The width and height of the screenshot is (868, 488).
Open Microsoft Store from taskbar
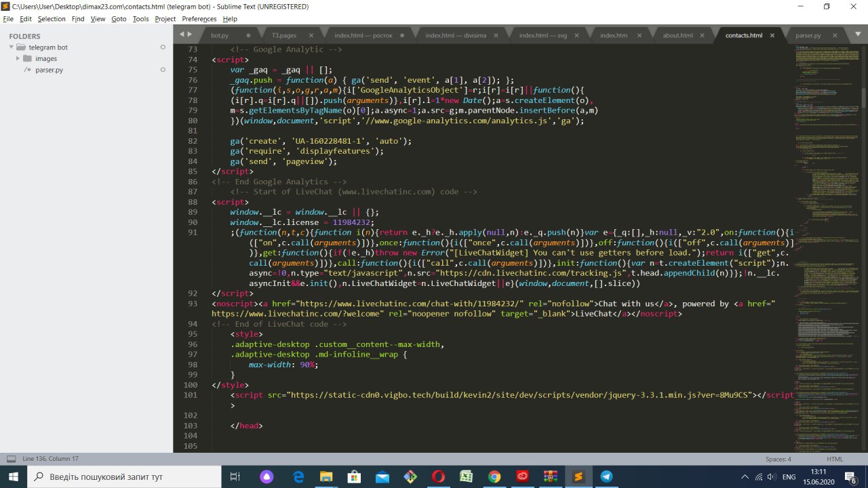355,476
